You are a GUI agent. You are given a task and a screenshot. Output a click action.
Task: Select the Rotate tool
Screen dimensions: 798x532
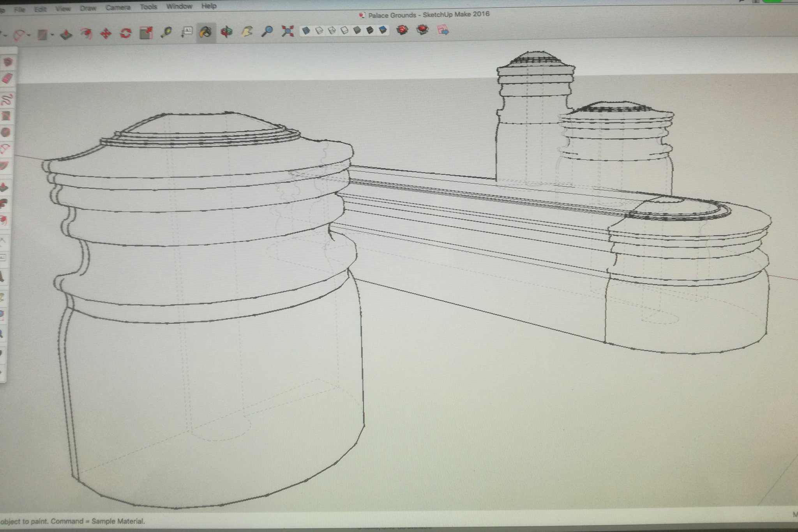coord(125,33)
